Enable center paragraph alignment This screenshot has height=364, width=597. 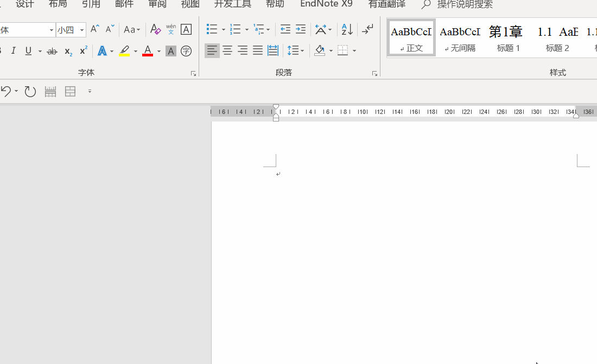click(227, 50)
